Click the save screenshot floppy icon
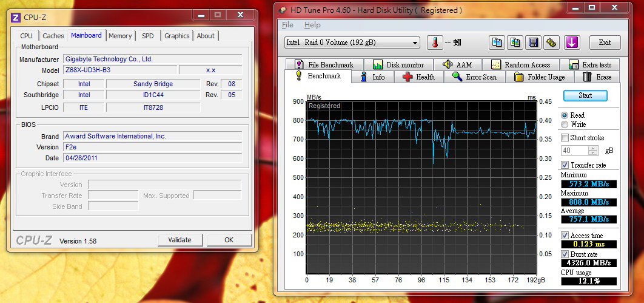This screenshot has width=644, height=303. coord(534,43)
